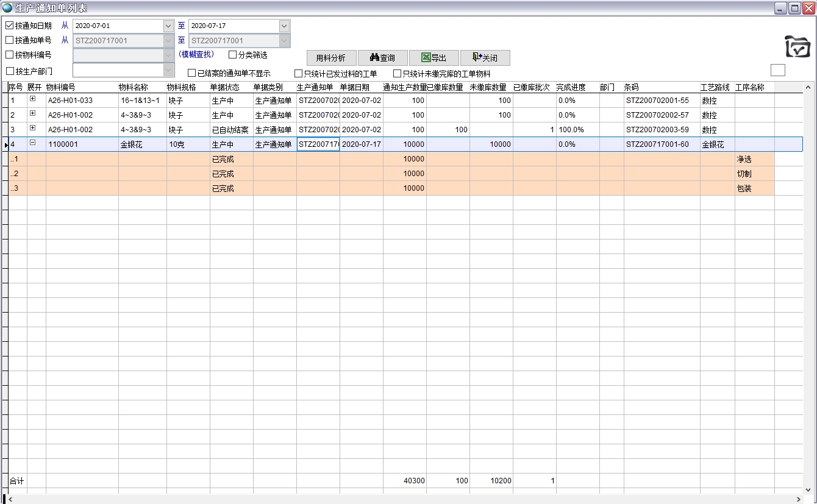Click the 完成进度 column header
The width and height of the screenshot is (817, 504).
(x=571, y=87)
